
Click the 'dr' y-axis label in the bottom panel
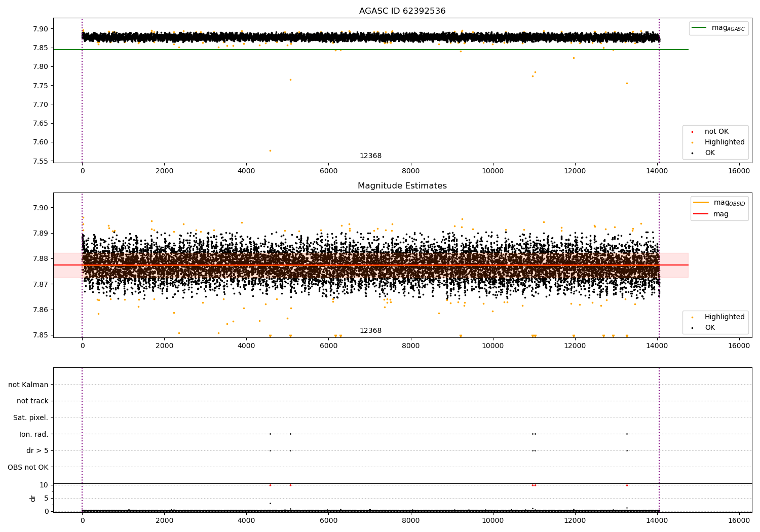(x=33, y=498)
